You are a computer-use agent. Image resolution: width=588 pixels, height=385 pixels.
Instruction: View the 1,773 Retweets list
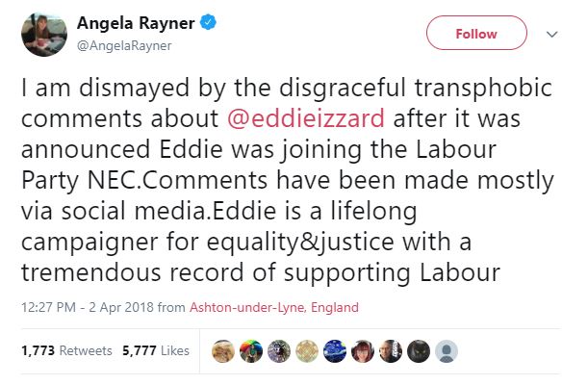coord(66,351)
